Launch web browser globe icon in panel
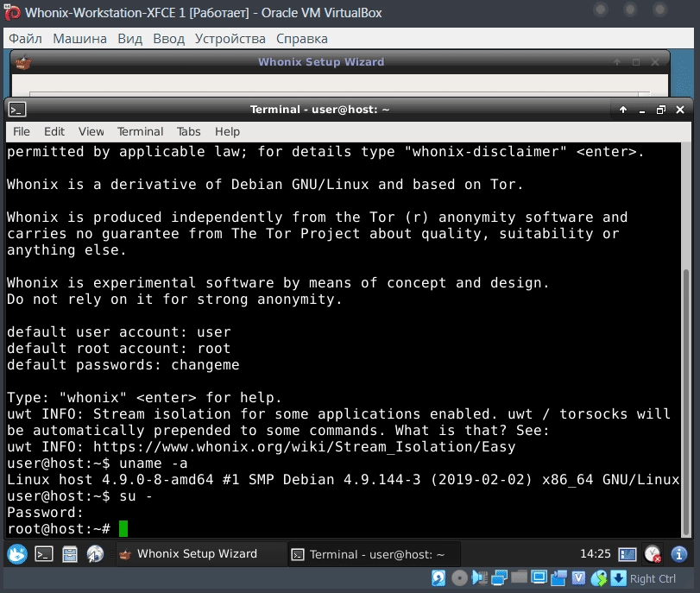700x593 pixels. [95, 554]
